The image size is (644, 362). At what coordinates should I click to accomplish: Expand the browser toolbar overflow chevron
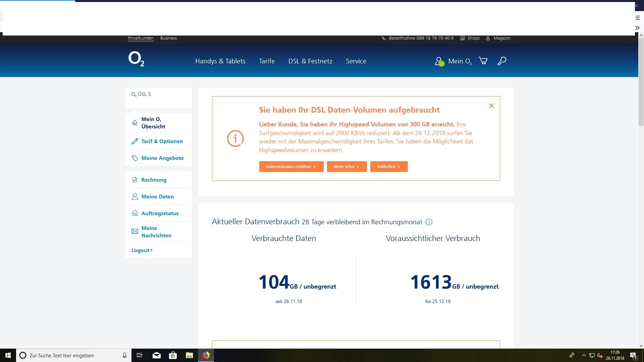(638, 28)
